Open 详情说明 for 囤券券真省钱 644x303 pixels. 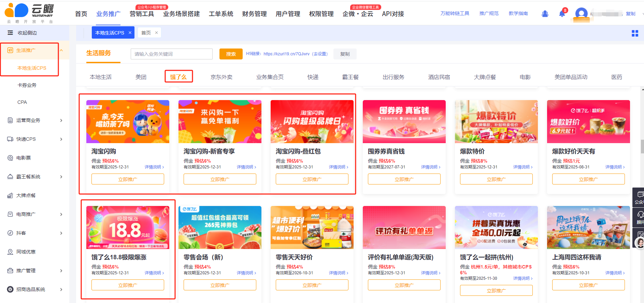pyautogui.click(x=431, y=167)
